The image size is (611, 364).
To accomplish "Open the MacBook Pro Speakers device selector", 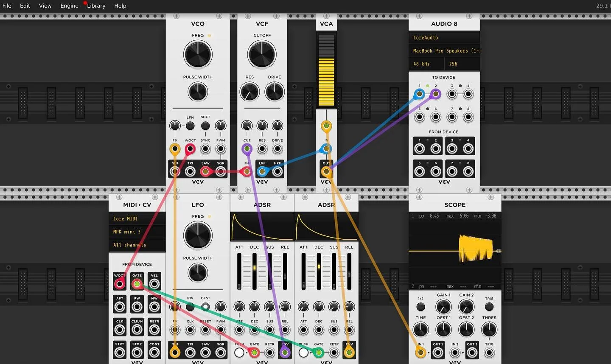I will pos(444,50).
